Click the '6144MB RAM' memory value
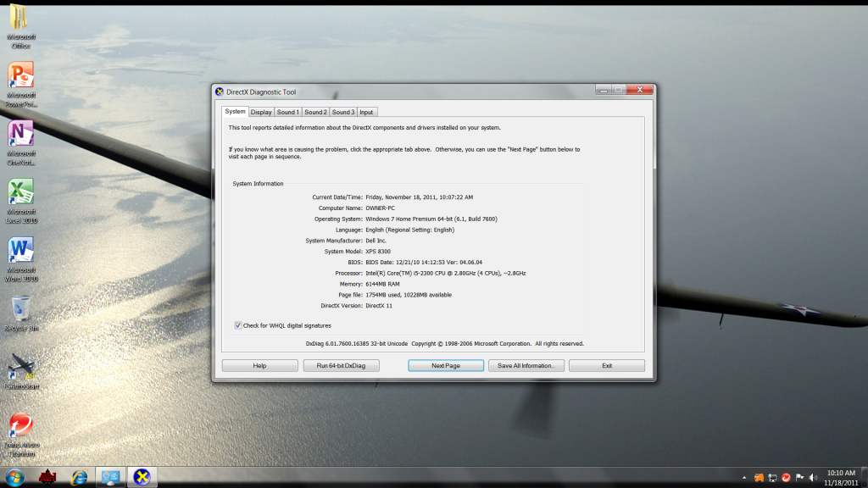 point(382,284)
